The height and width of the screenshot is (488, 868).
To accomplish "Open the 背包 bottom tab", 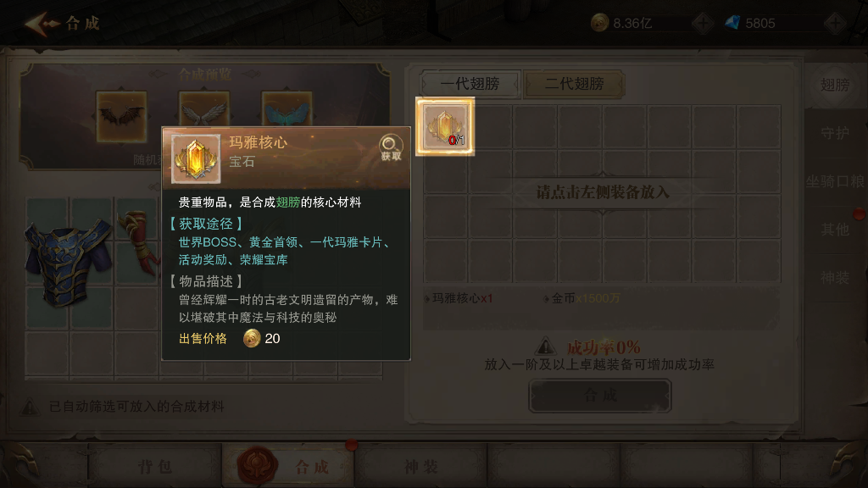I will [155, 467].
